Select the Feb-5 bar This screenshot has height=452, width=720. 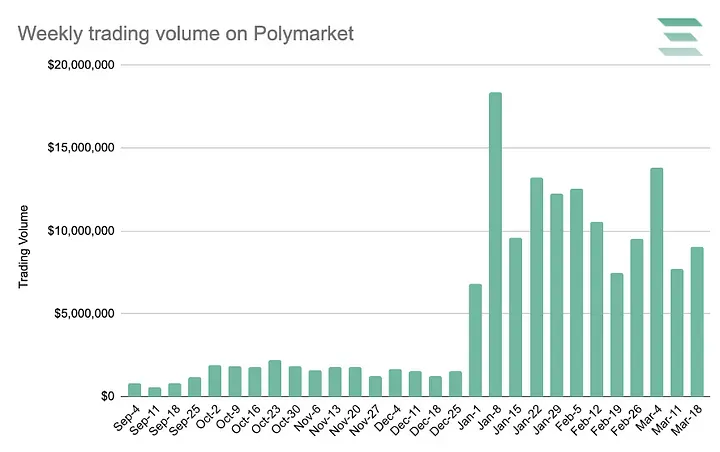click(x=576, y=292)
